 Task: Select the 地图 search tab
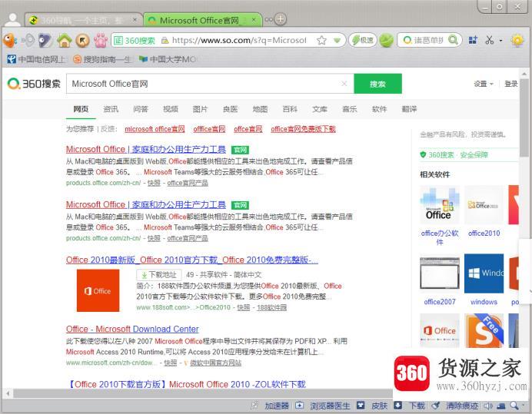point(260,109)
